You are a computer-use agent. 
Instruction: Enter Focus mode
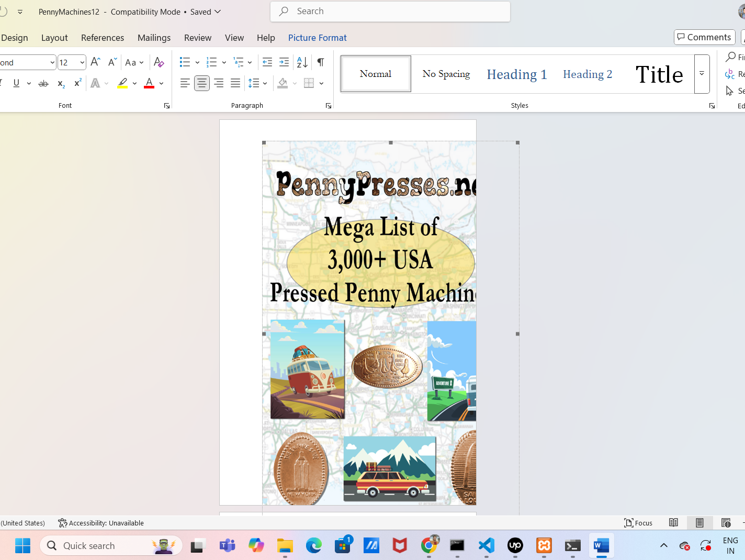638,523
